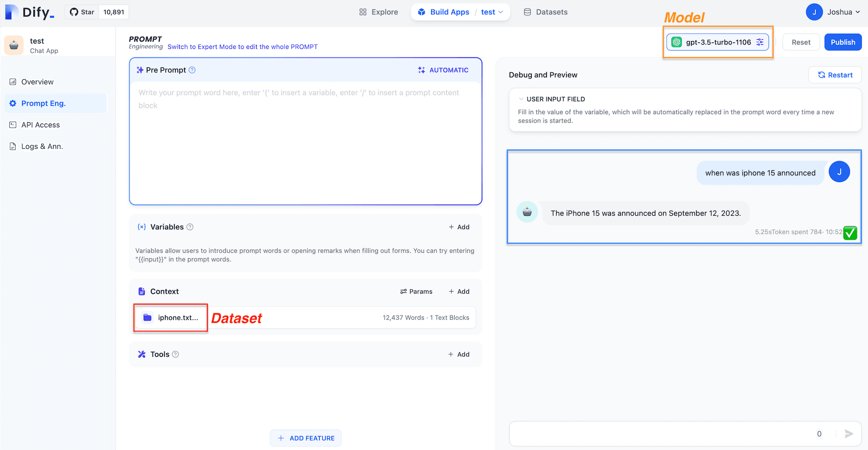This screenshot has height=450, width=868.
Task: Open Params for the Context section
Action: [x=417, y=291]
